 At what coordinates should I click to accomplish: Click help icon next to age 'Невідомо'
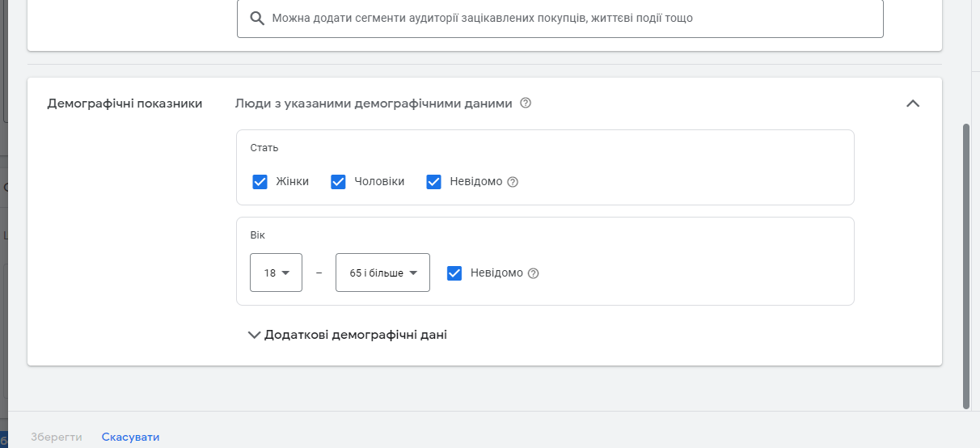533,273
